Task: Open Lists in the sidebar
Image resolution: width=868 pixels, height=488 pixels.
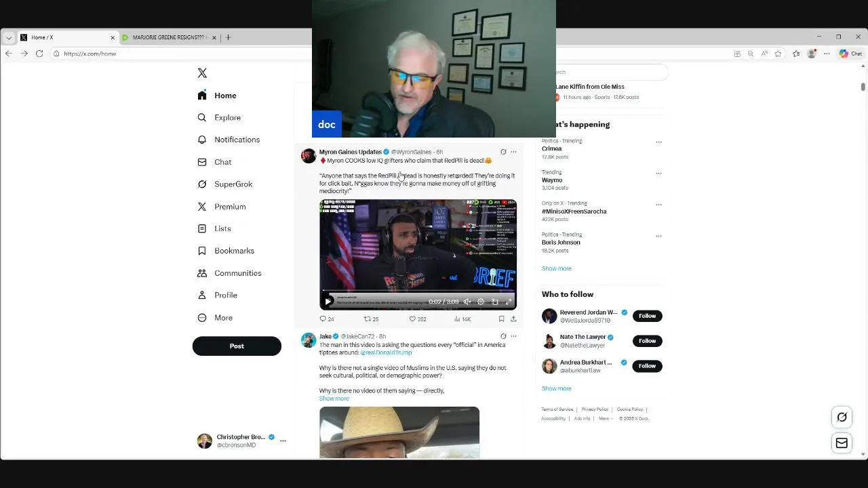Action: click(214, 228)
